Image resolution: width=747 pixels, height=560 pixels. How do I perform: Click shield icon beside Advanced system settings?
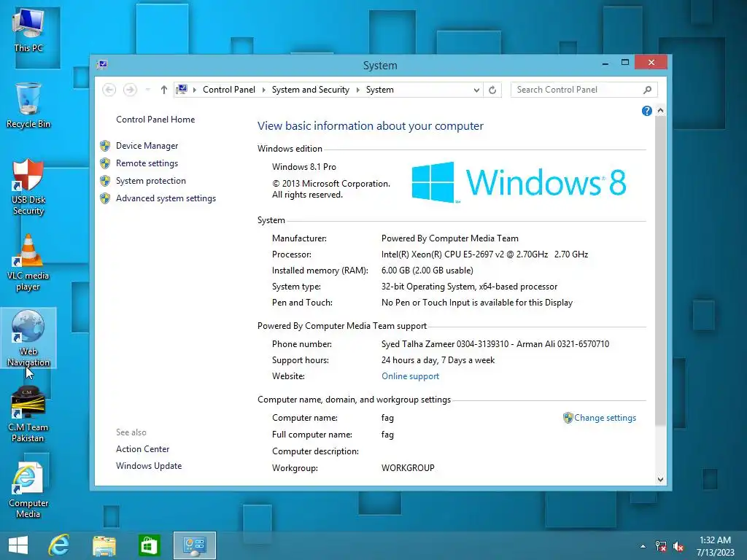pos(105,198)
